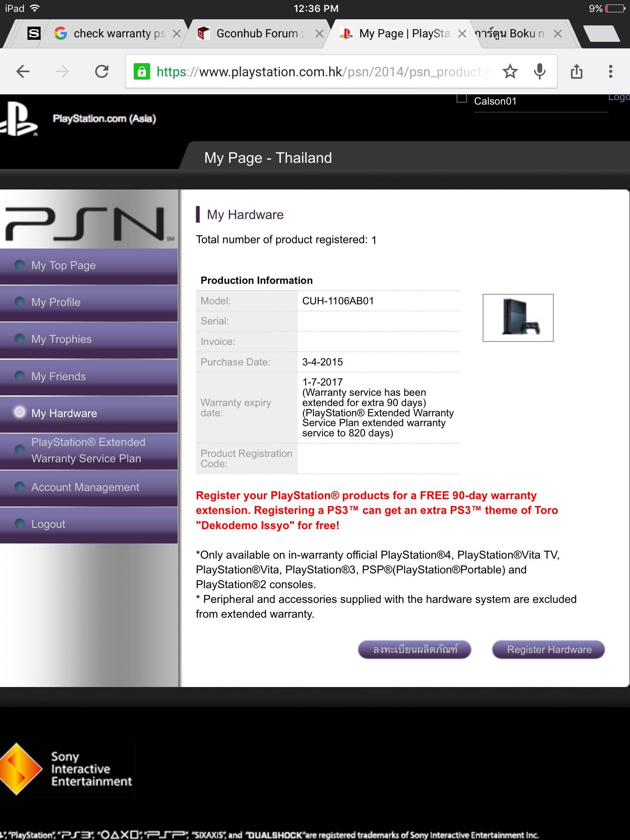This screenshot has height=840, width=630.
Task: Click the Logout link at top right
Action: [619, 98]
